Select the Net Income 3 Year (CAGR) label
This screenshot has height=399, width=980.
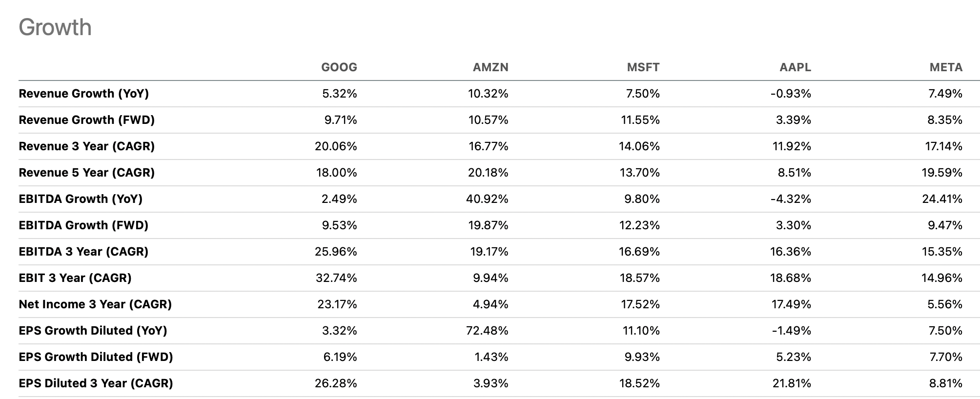95,304
